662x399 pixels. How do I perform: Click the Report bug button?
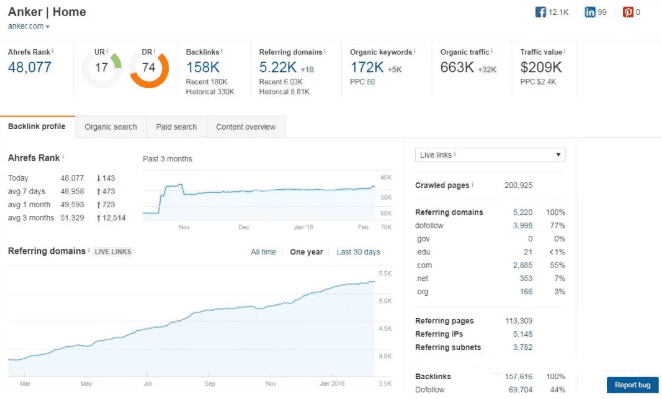click(x=632, y=385)
